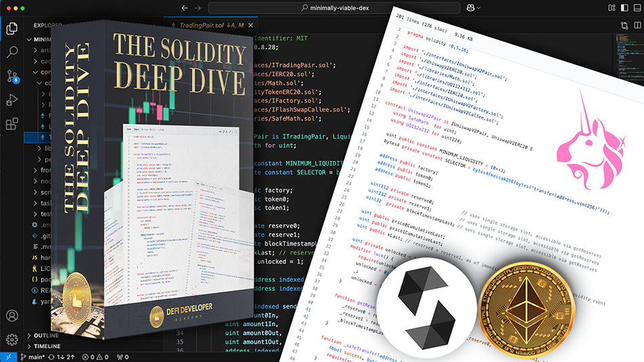This screenshot has width=644, height=362.
Task: Select the .git file diamond icon
Action: [x=35, y=236]
